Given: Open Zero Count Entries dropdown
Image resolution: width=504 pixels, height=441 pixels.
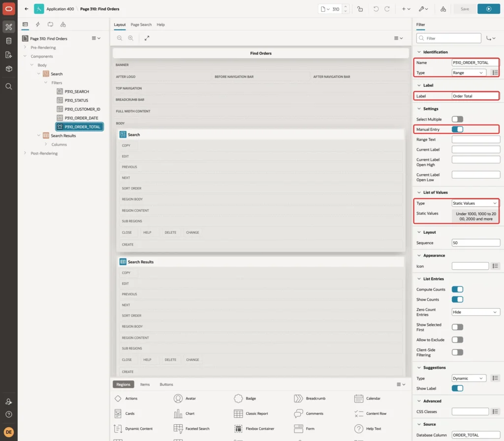Looking at the screenshot, I should coord(476,312).
